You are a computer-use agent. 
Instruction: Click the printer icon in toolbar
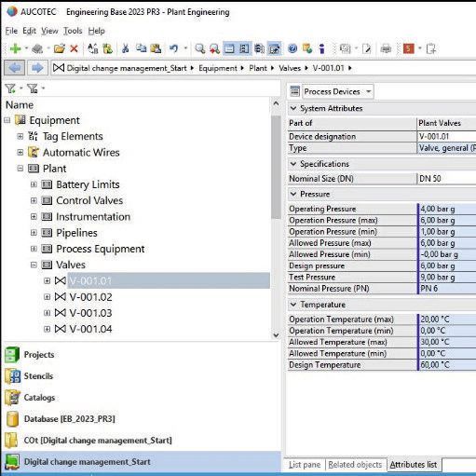point(386,48)
